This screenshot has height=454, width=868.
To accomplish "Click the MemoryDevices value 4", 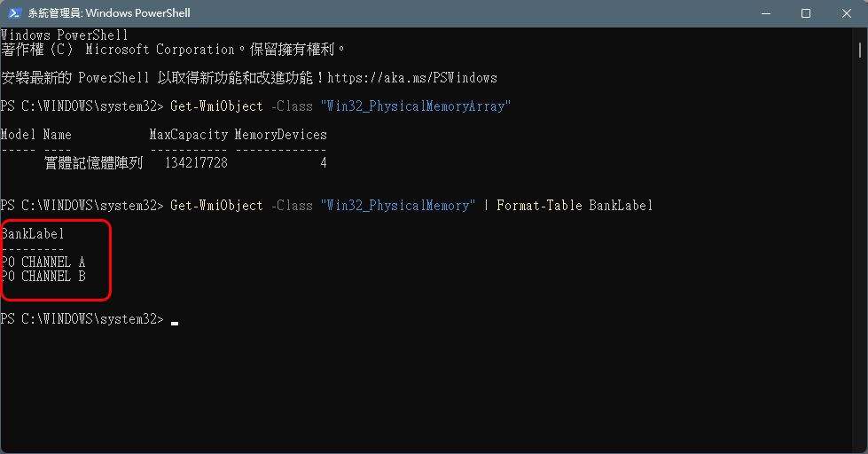I will pos(323,163).
